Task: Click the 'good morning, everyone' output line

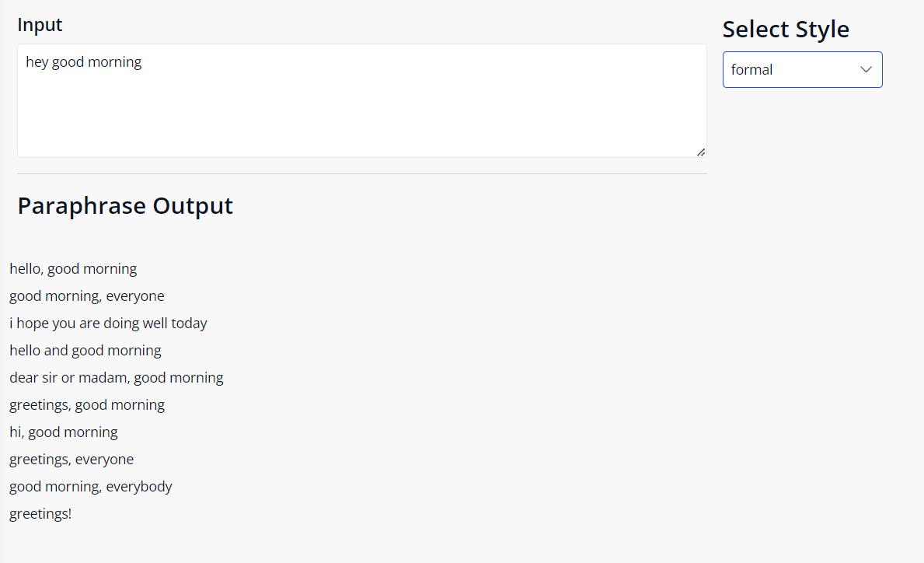Action: tap(86, 296)
